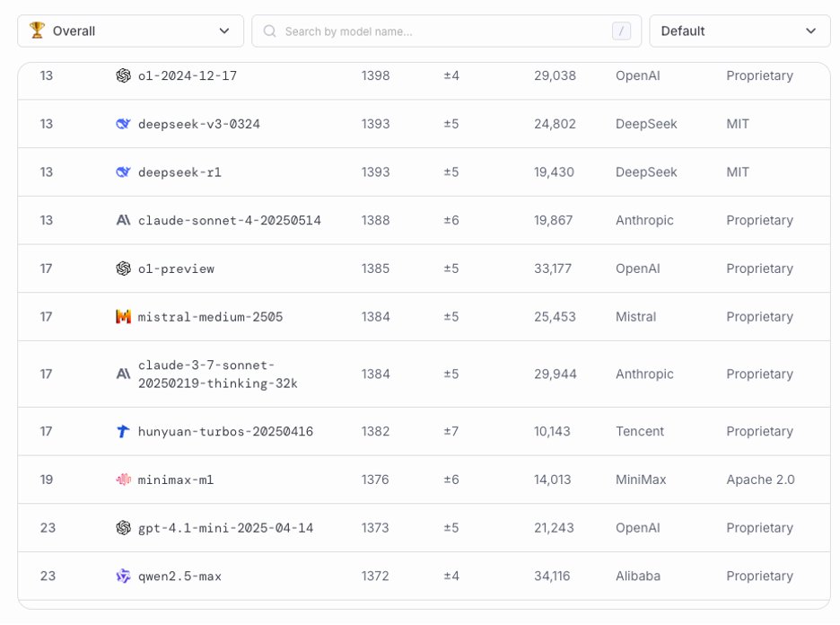The width and height of the screenshot is (840, 625).
Task: Open the gpt-4.1-mini-2025-04-14 model link
Action: (225, 528)
